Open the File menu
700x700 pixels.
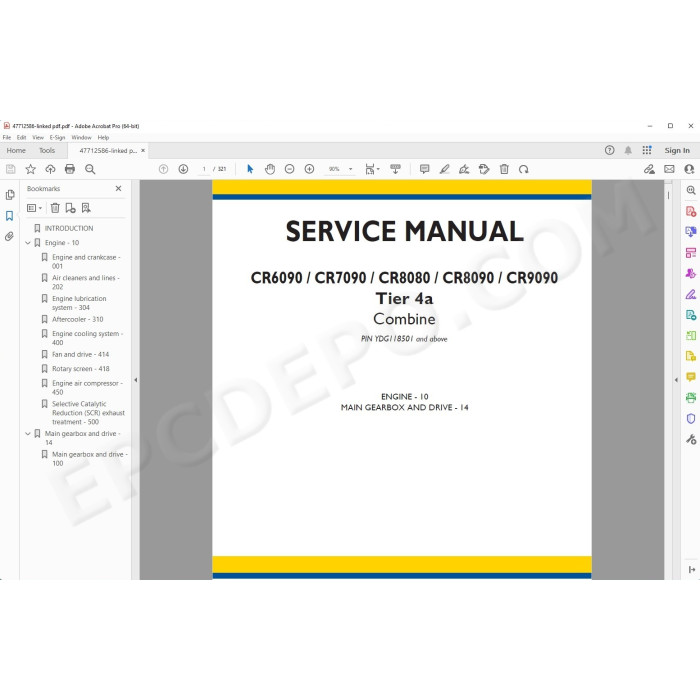7,138
